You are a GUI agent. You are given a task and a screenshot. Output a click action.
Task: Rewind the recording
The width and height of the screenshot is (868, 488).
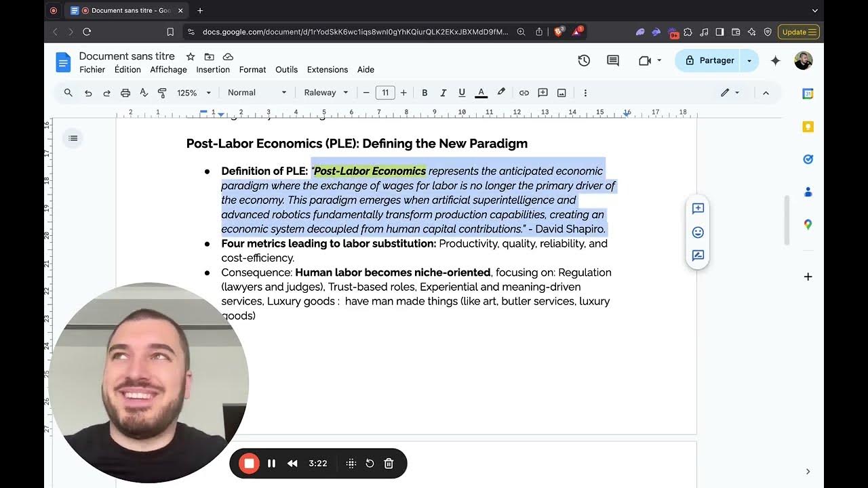[x=292, y=464]
